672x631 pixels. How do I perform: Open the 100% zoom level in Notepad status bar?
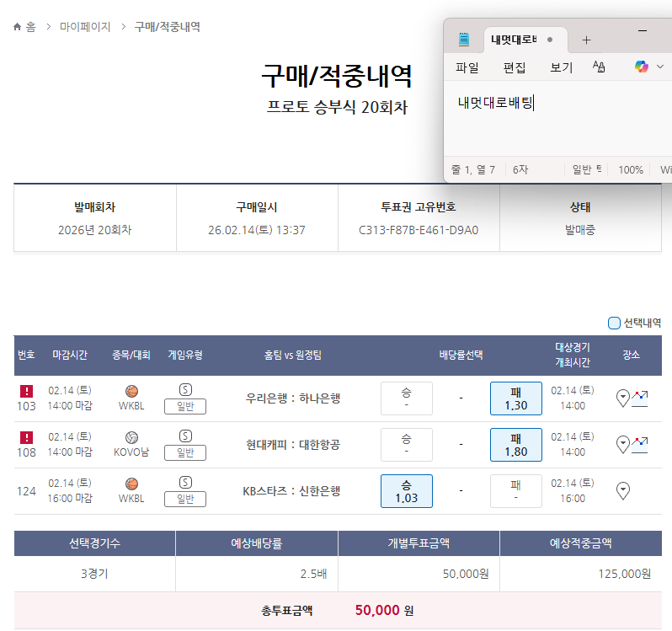point(630,169)
